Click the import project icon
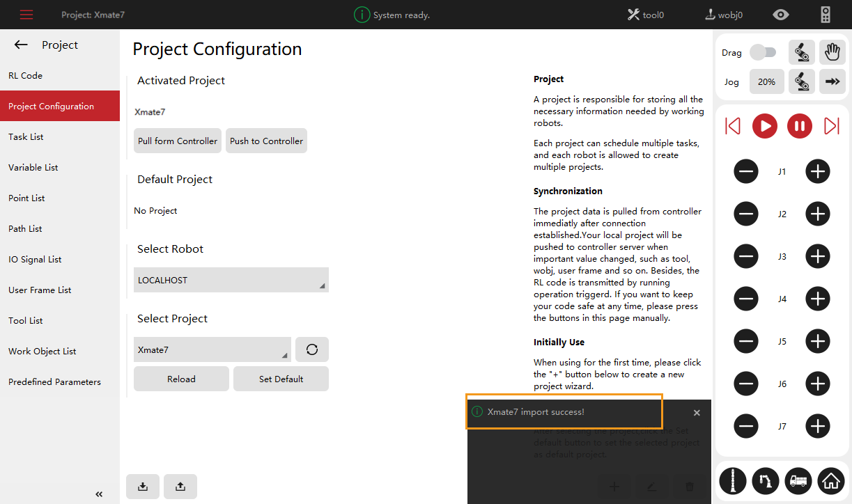Viewport: 852px width, 504px height. click(x=143, y=487)
